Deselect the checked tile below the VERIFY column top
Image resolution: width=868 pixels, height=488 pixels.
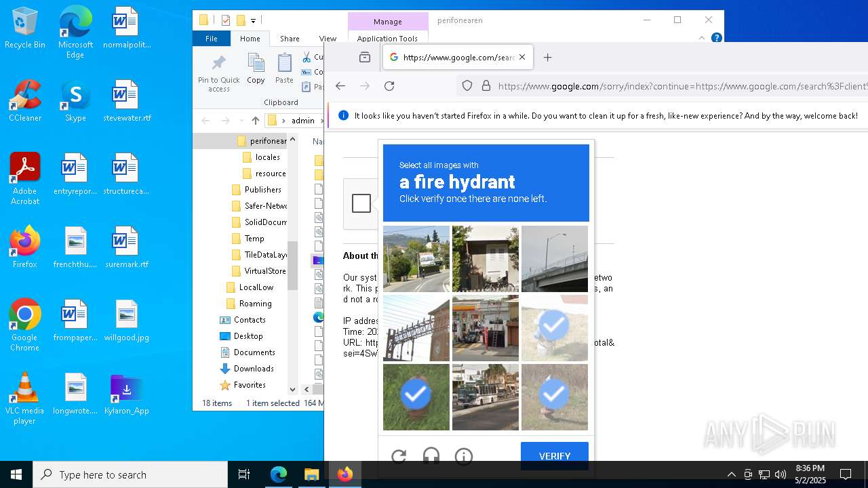[x=555, y=397]
